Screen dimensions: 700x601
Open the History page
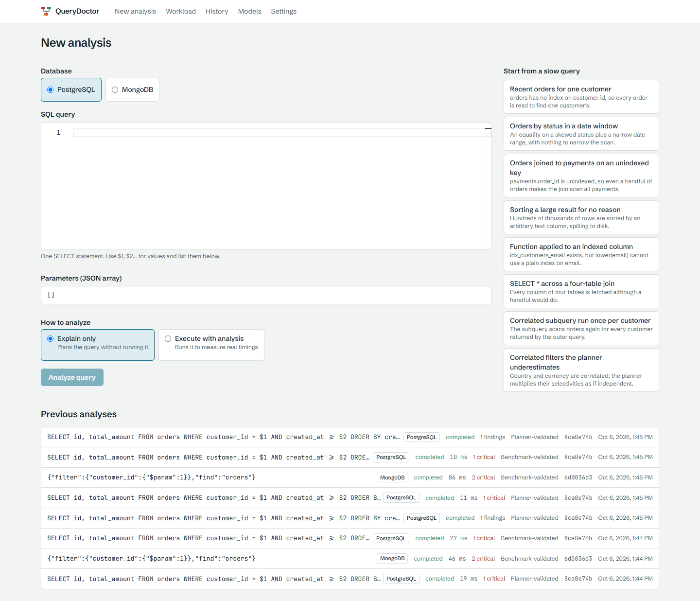[217, 11]
